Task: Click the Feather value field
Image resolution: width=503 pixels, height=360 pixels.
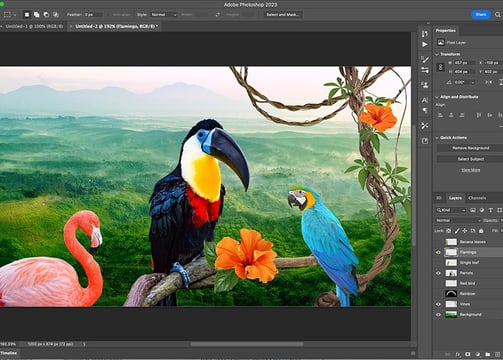Action: point(93,15)
